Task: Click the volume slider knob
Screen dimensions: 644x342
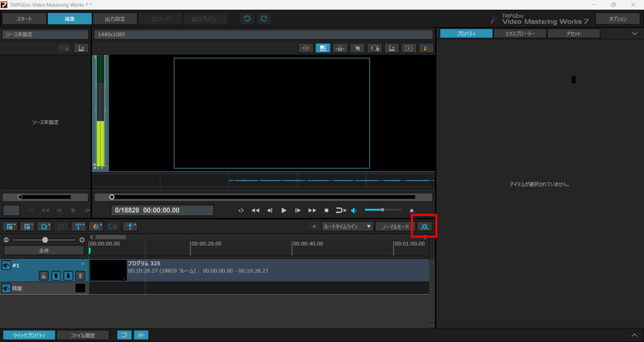Action: tap(383, 210)
